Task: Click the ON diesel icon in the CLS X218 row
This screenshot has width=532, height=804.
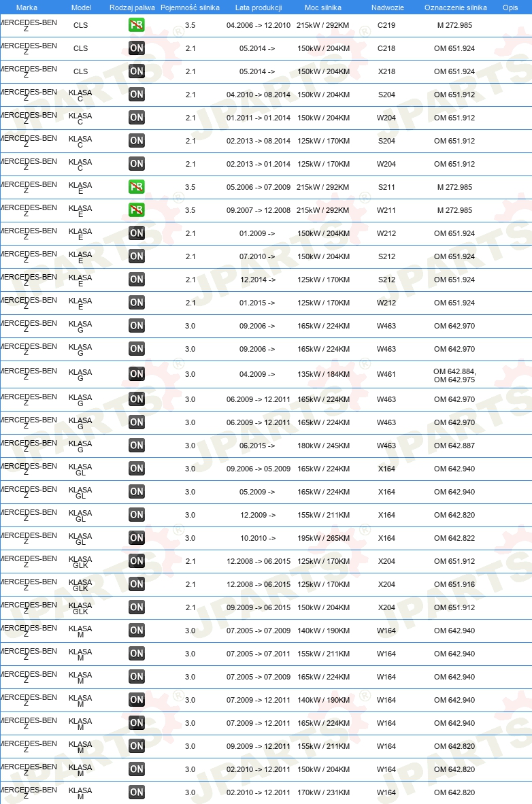Action: pyautogui.click(x=137, y=71)
